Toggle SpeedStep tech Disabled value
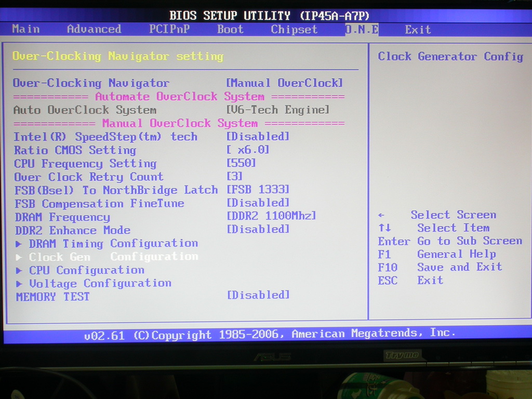 tap(258, 137)
